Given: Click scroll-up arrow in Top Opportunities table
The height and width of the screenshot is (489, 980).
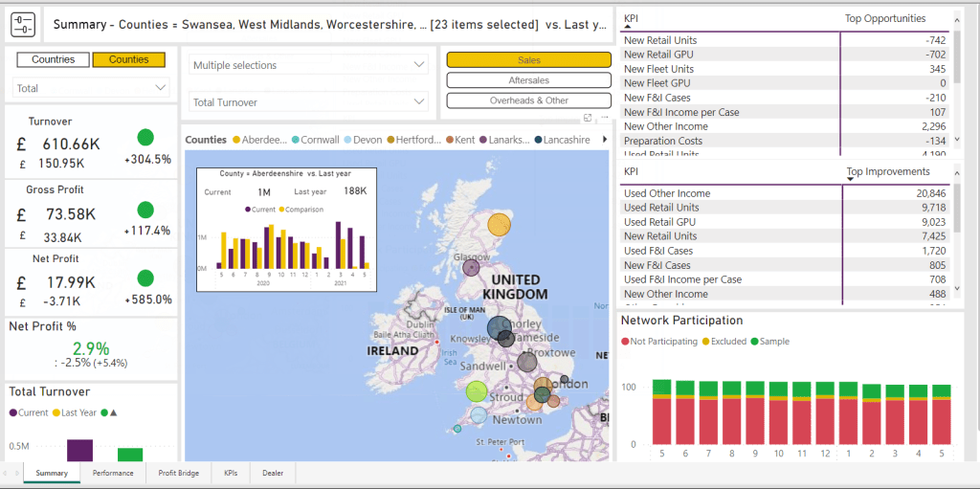Looking at the screenshot, I should coord(957,17).
